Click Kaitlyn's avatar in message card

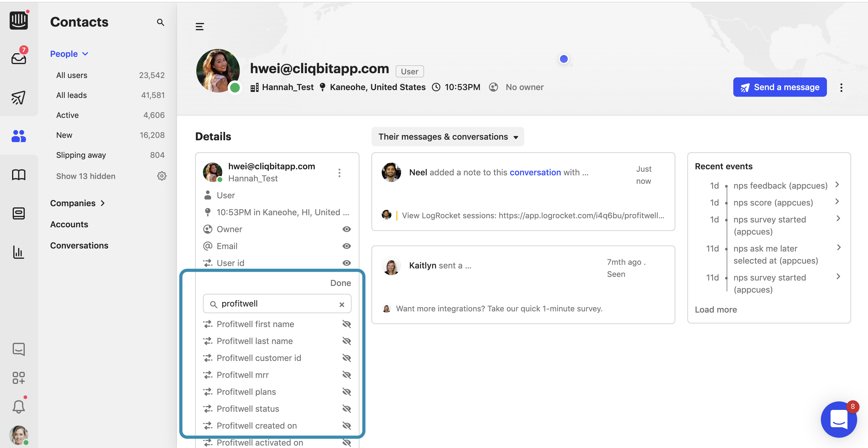(x=391, y=266)
